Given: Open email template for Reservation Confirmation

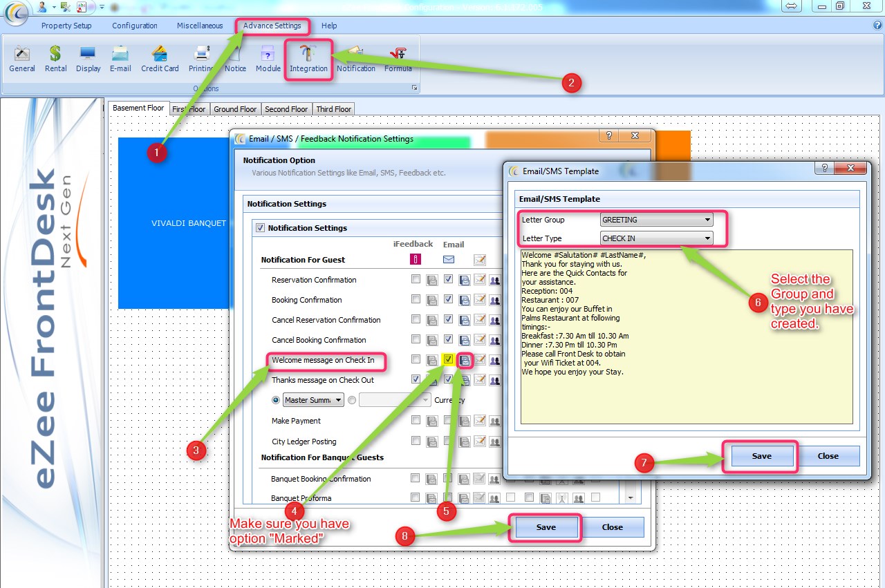Looking at the screenshot, I should pyautogui.click(x=465, y=280).
